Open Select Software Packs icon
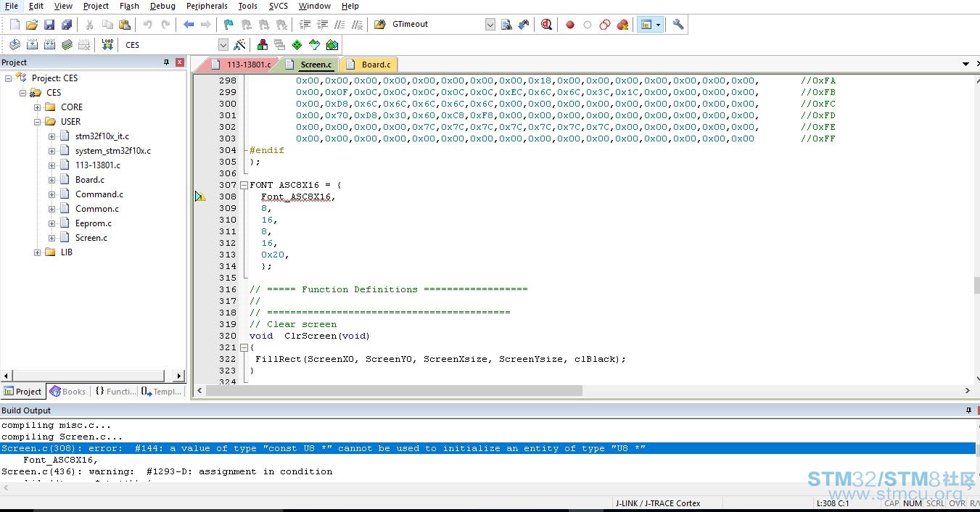Image resolution: width=980 pixels, height=512 pixels. [314, 45]
